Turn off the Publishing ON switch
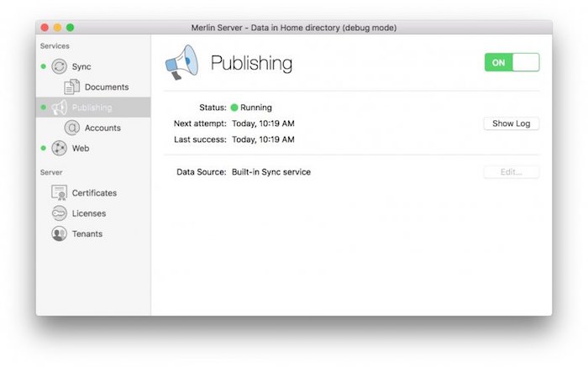The image size is (588, 367). coord(512,62)
